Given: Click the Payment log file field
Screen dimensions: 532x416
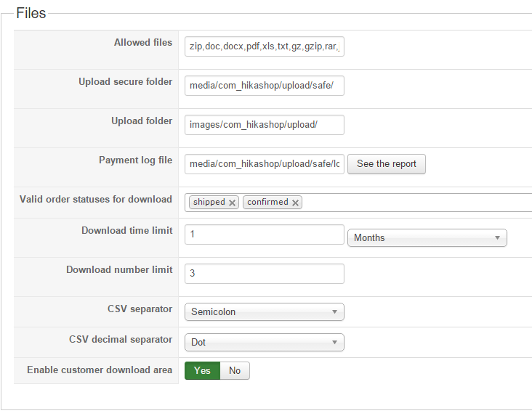Looking at the screenshot, I should tap(264, 164).
